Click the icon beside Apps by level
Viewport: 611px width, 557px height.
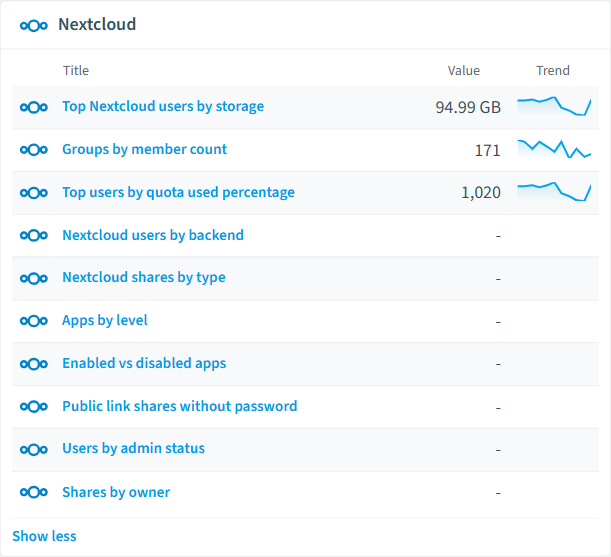pyautogui.click(x=34, y=321)
